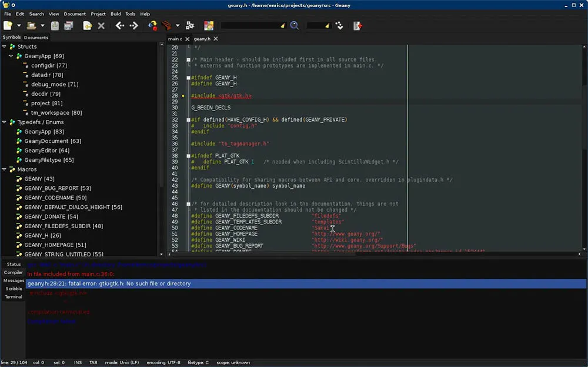Toggle the fold marker at line 38

[x=188, y=156]
